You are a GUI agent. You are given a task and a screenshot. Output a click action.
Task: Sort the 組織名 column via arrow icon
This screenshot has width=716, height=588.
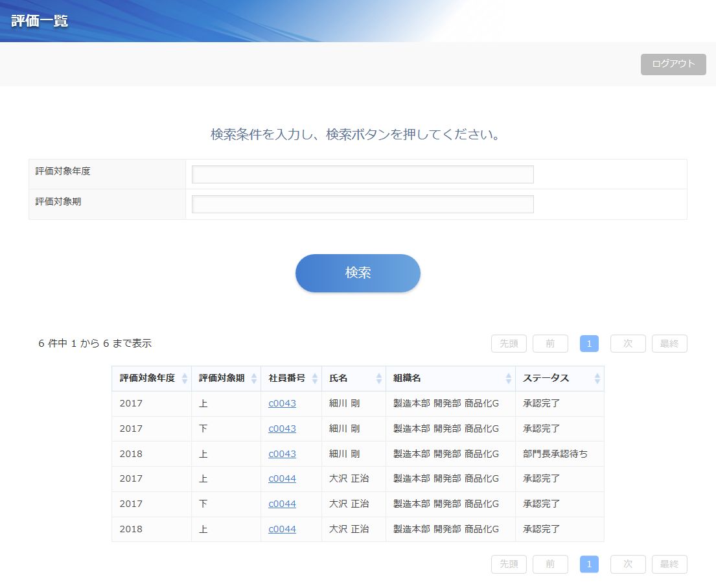(x=509, y=379)
